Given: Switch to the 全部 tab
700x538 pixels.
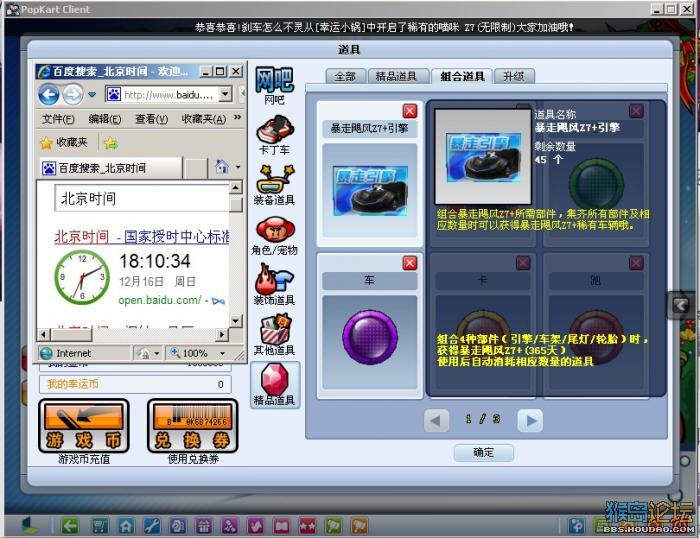Looking at the screenshot, I should (x=346, y=76).
